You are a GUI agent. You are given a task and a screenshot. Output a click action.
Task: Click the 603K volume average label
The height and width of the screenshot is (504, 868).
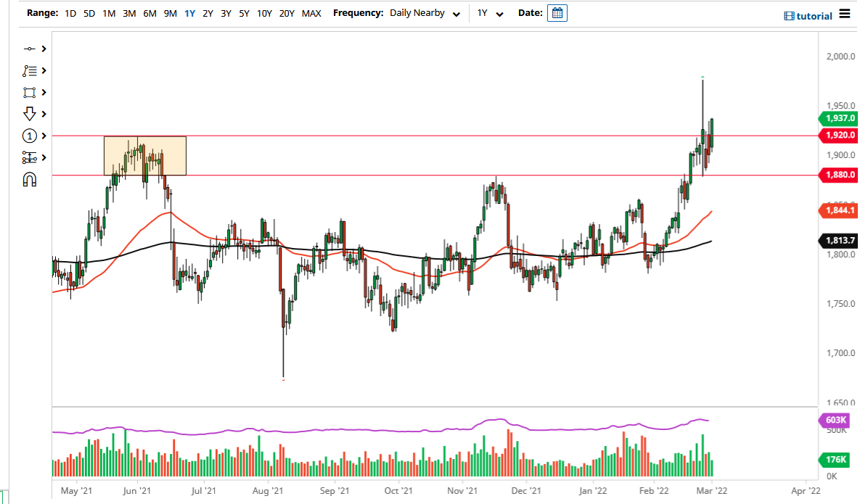835,421
